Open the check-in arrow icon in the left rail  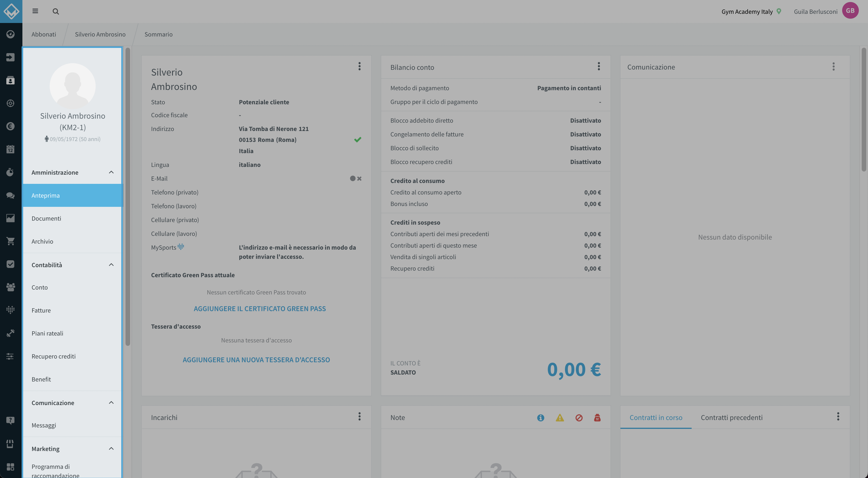pos(10,57)
